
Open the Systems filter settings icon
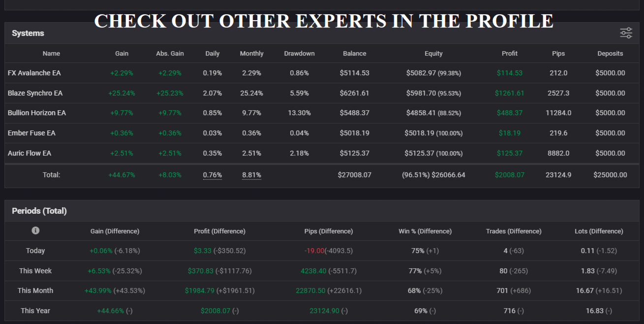pos(626,33)
